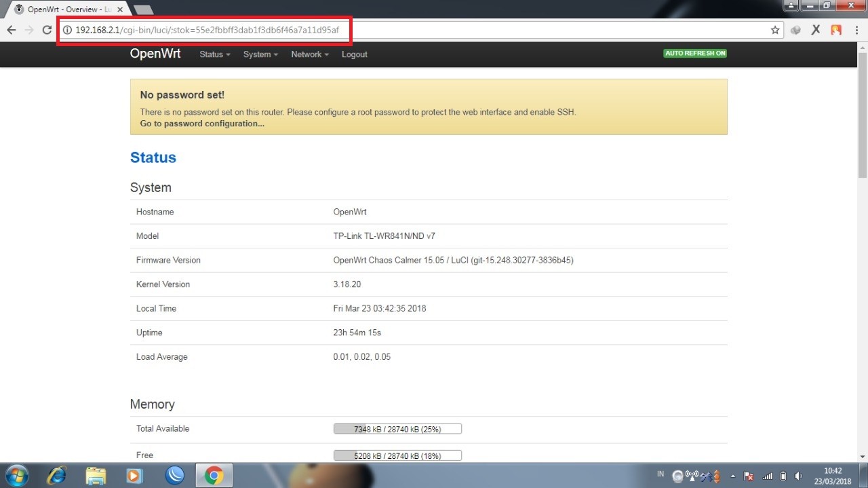Select the OpenWrt - Overview browser tab
868x488 pixels.
click(68, 10)
